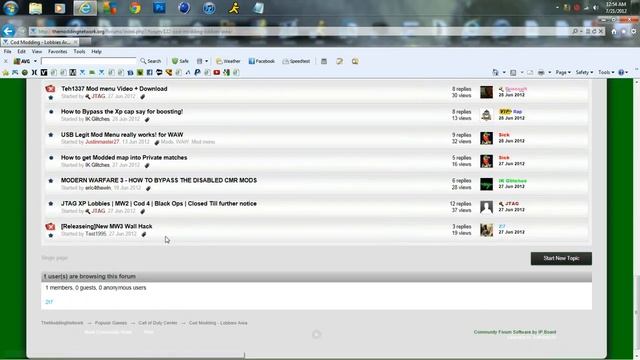Screen dimensions: 640x360
Task: Click the command bar Print icon
Action: pyautogui.click(x=541, y=73)
